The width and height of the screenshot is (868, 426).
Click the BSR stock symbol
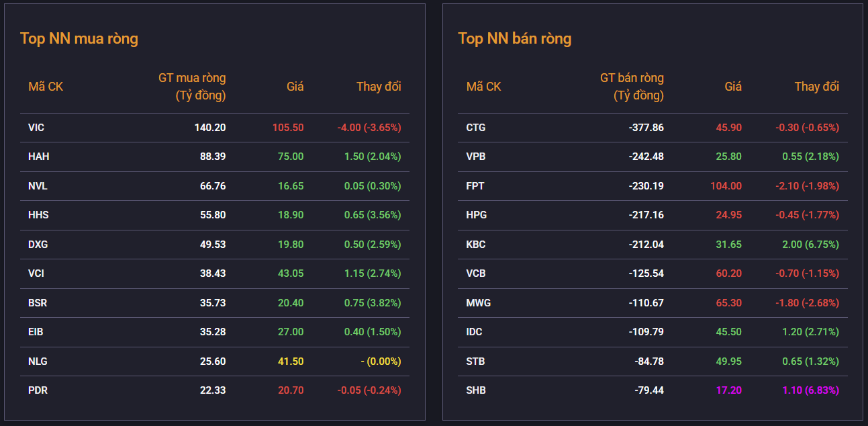pos(38,303)
